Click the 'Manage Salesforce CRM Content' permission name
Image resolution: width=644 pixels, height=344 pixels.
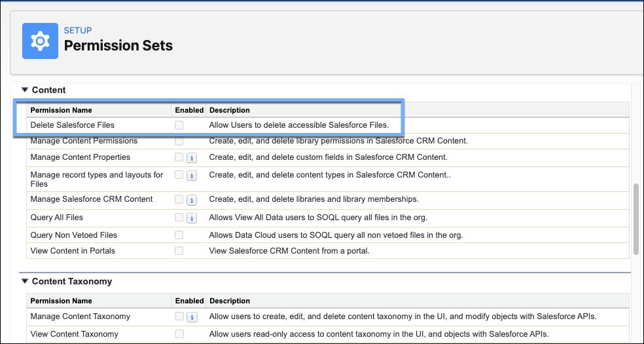pyautogui.click(x=91, y=199)
